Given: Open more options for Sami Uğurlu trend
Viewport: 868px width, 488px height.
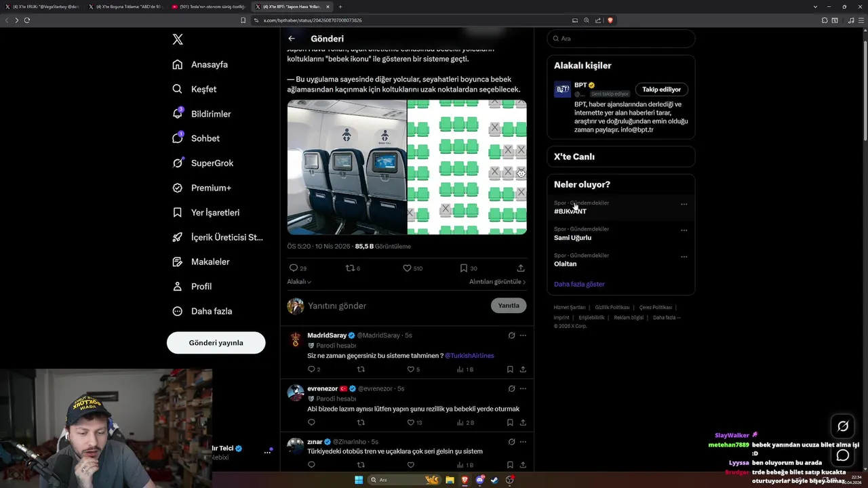Looking at the screenshot, I should click(684, 230).
